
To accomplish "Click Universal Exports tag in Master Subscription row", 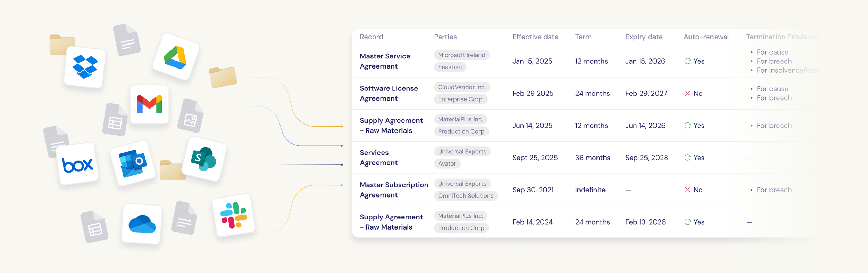I will (462, 184).
